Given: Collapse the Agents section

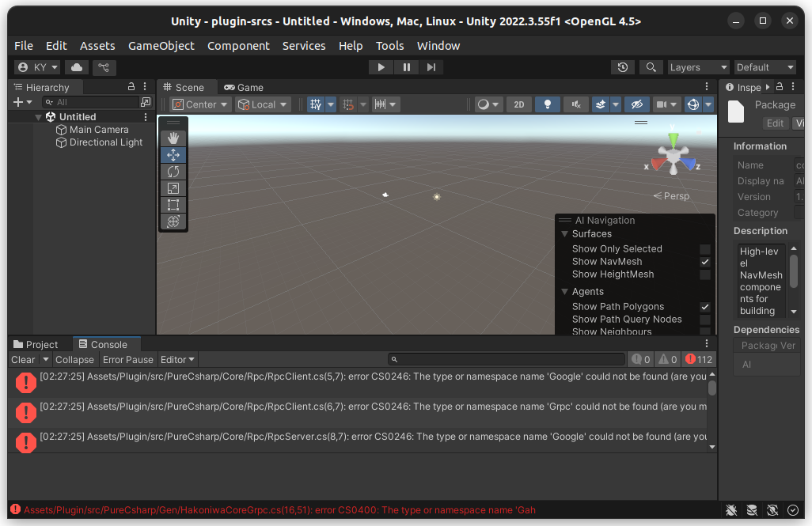Looking at the screenshot, I should 565,292.
